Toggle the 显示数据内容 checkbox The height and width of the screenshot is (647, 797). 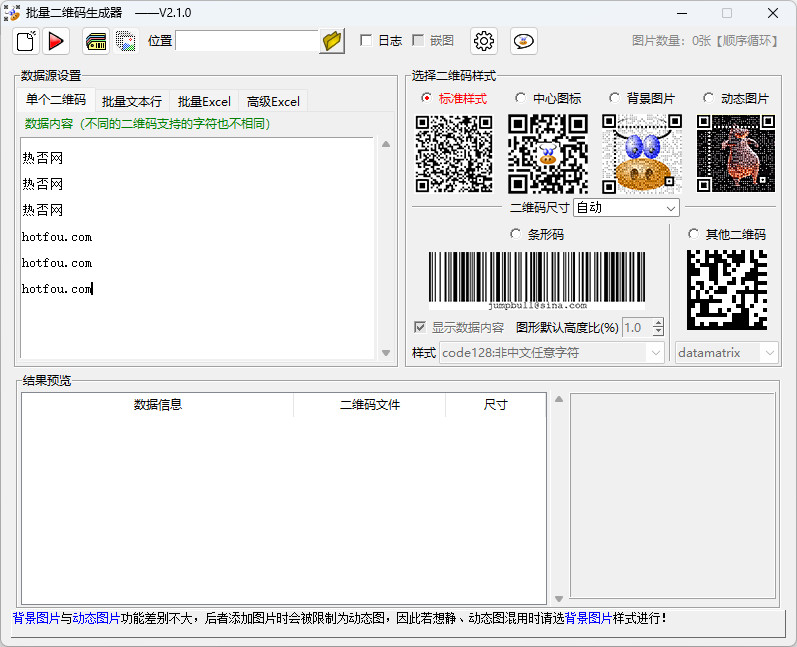420,327
